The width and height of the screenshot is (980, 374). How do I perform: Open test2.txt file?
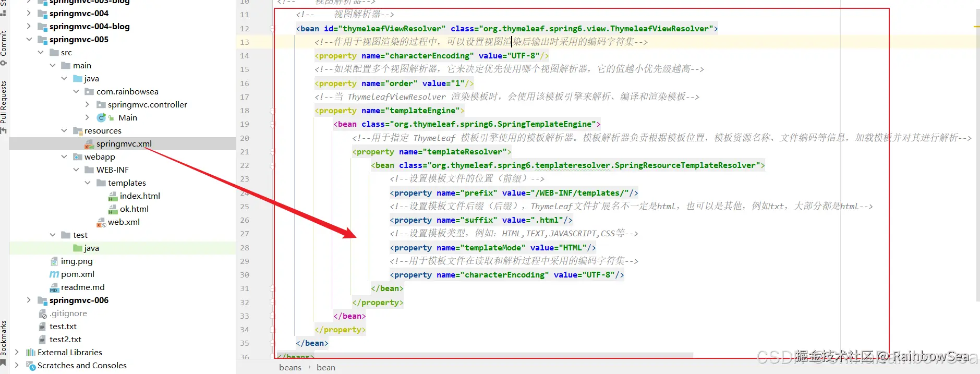(65, 339)
